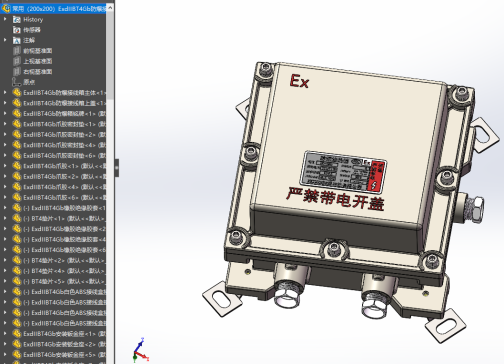Viewport: 504px width, 364px height.
Task: Click part icon of (-) BT4垫片<1>
Action: pyautogui.click(x=17, y=218)
